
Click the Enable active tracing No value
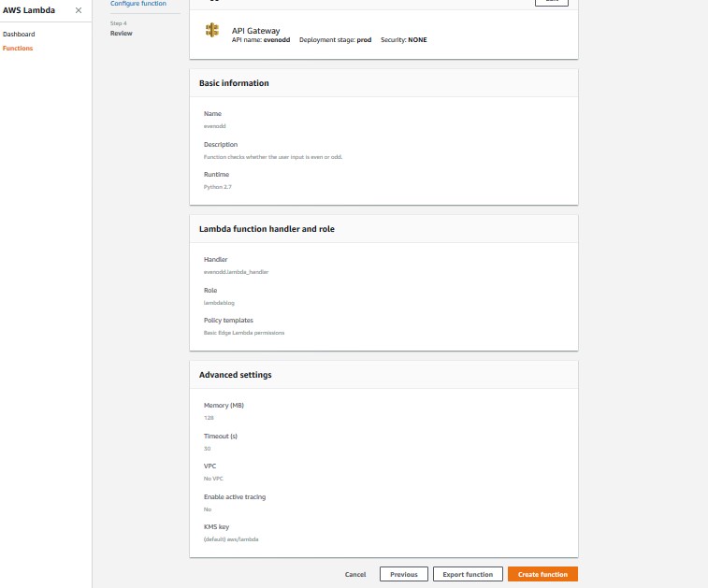208,509
